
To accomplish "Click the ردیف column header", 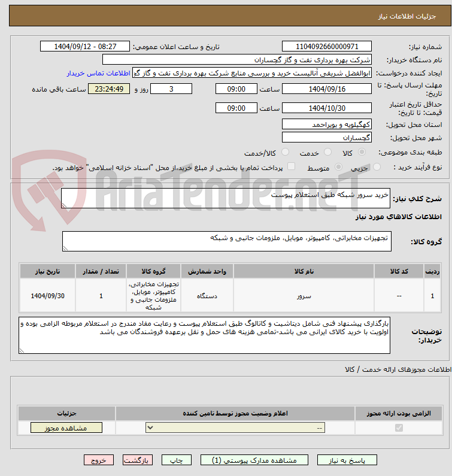I will coord(432,271).
